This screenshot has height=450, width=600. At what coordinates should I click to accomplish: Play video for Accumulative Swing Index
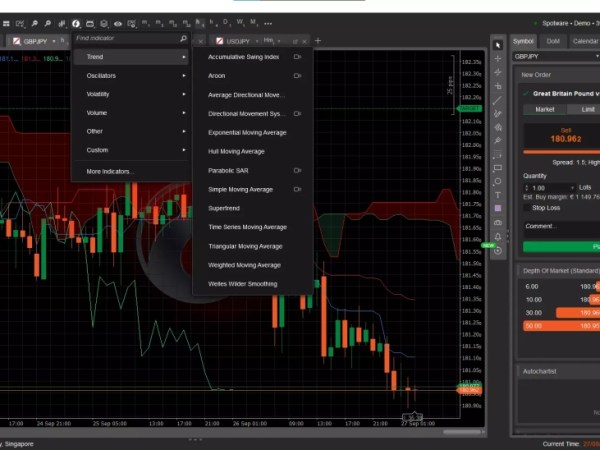coord(297,57)
